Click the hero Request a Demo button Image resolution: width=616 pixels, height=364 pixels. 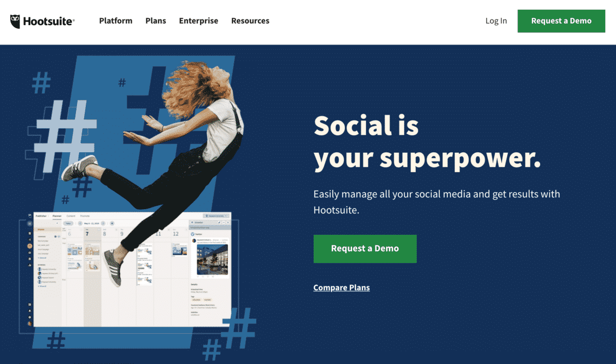coord(365,249)
